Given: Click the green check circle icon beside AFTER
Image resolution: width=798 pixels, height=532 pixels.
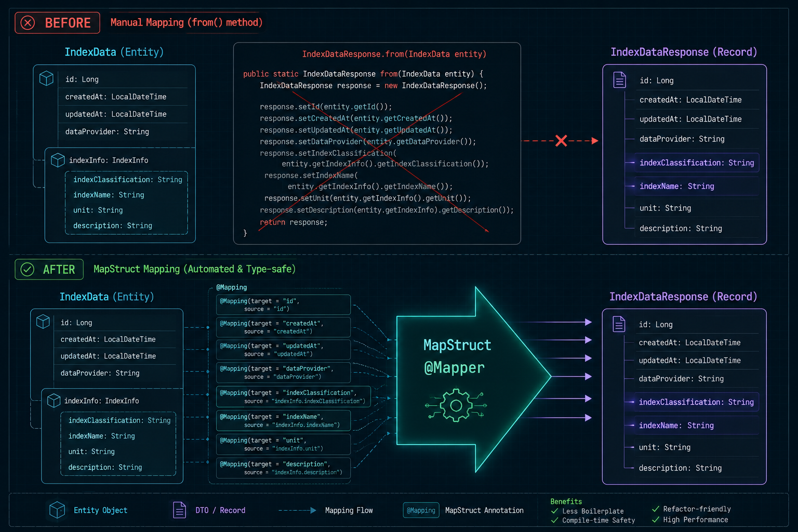Looking at the screenshot, I should 27,269.
